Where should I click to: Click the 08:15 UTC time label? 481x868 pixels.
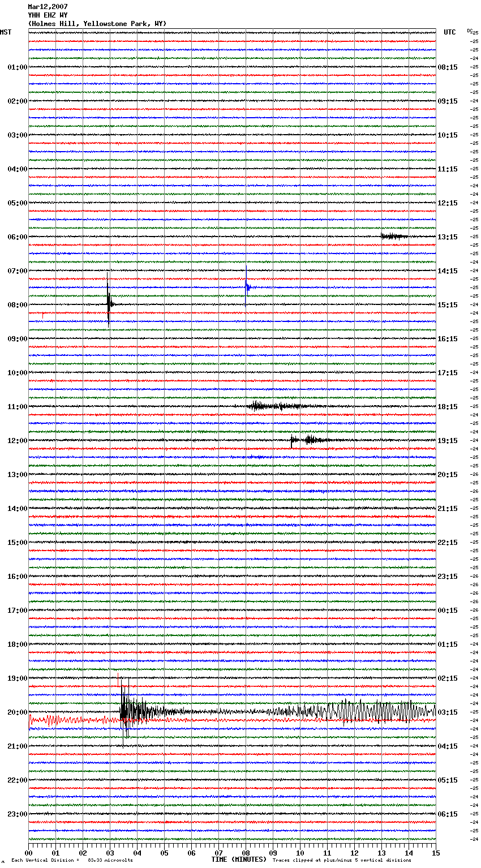point(448,67)
